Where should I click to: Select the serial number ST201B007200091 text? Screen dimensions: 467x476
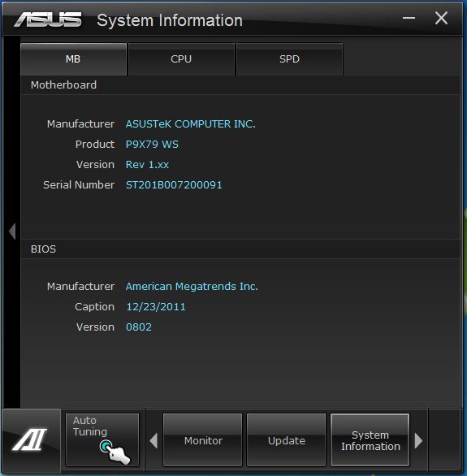click(x=174, y=185)
